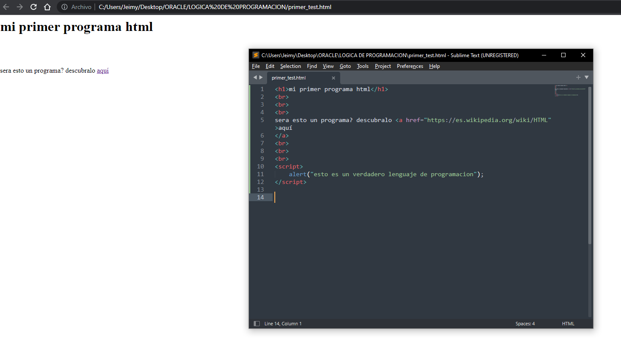
Task: Toggle the side bar panel switcher icon
Action: click(x=257, y=324)
